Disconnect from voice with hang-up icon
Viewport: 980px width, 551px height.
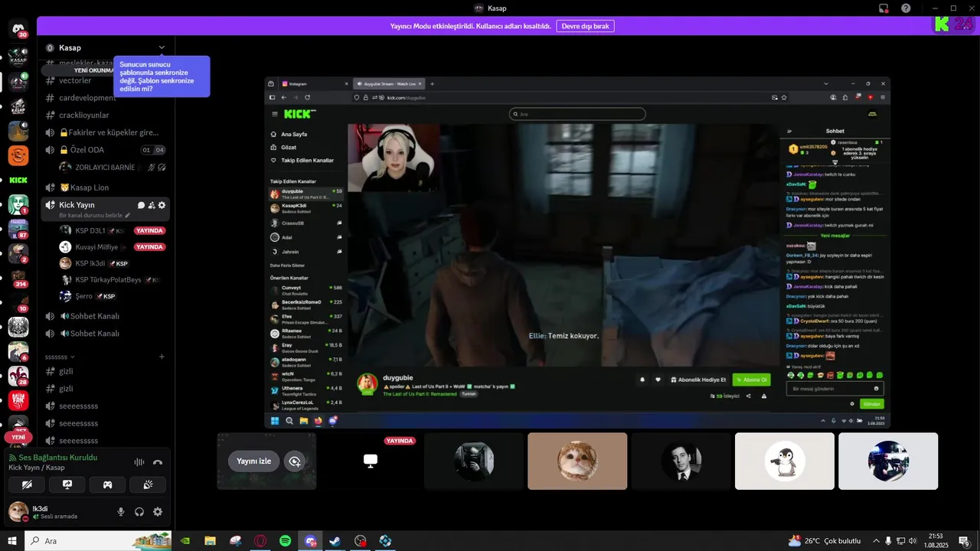(158, 462)
